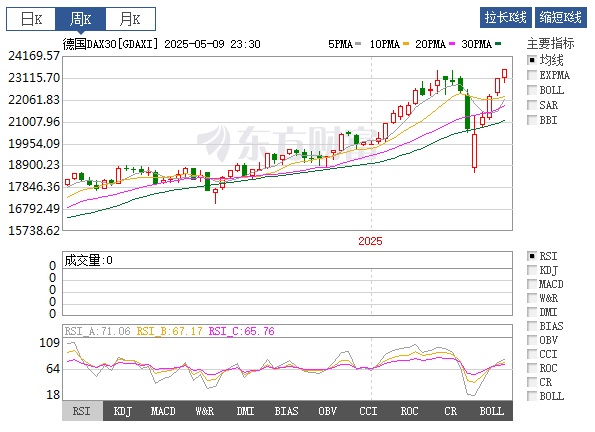Select the DMI radio in side list
Viewport: 595px width, 432px height.
click(532, 312)
